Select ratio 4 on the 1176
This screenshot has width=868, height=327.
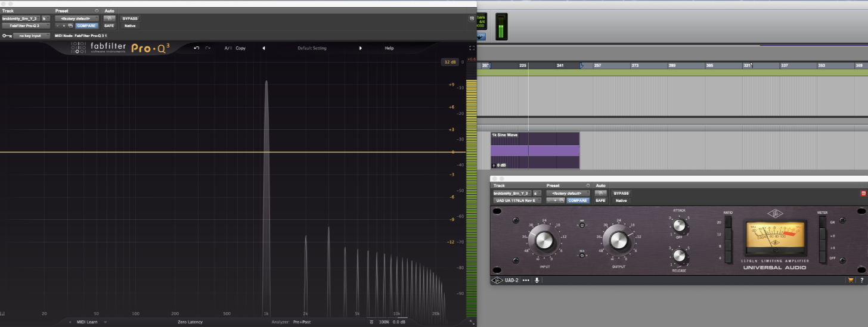[727, 257]
